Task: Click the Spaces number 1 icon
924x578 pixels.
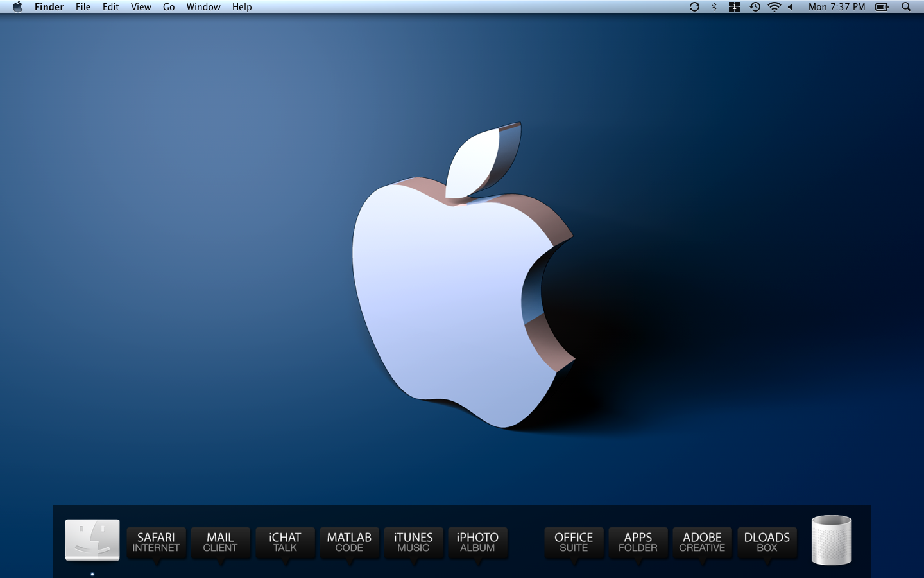Action: pos(734,7)
